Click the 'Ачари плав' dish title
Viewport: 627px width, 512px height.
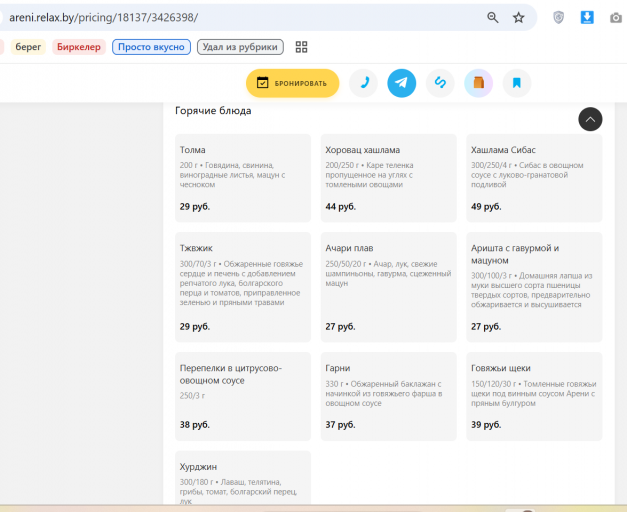click(349, 248)
